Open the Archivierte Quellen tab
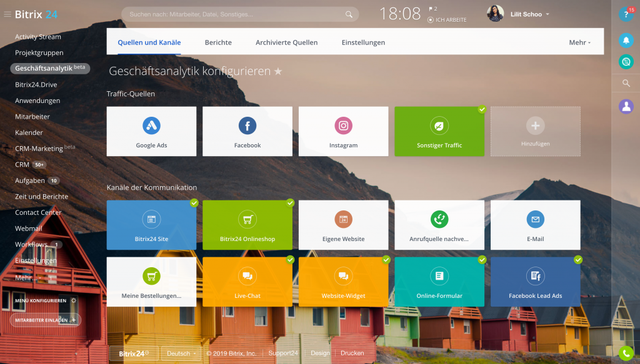The width and height of the screenshot is (640, 364). pyautogui.click(x=286, y=42)
